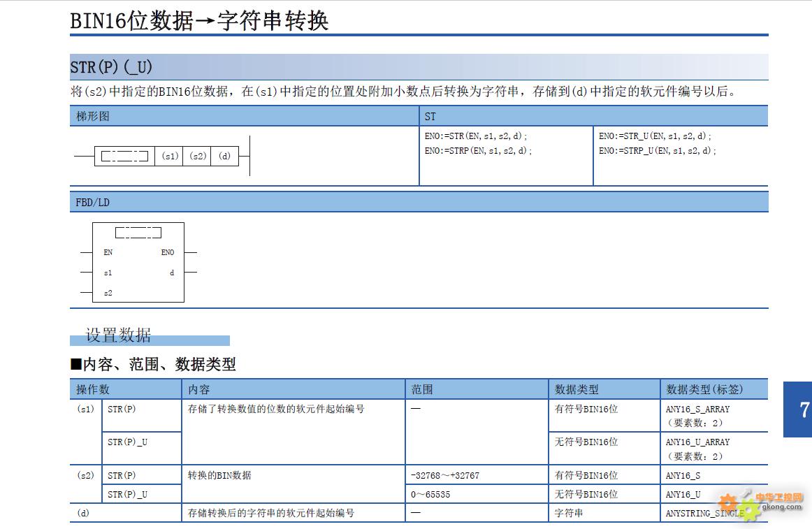Click "有符号BIN16位" in the (s1) STR(P) row
Viewport: 812px width, 529px height.
click(x=586, y=410)
